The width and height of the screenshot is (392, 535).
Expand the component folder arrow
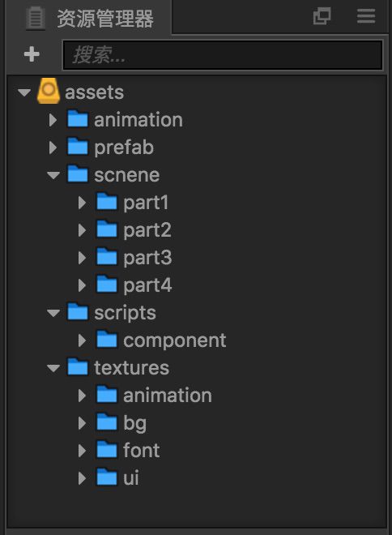[x=82, y=340]
